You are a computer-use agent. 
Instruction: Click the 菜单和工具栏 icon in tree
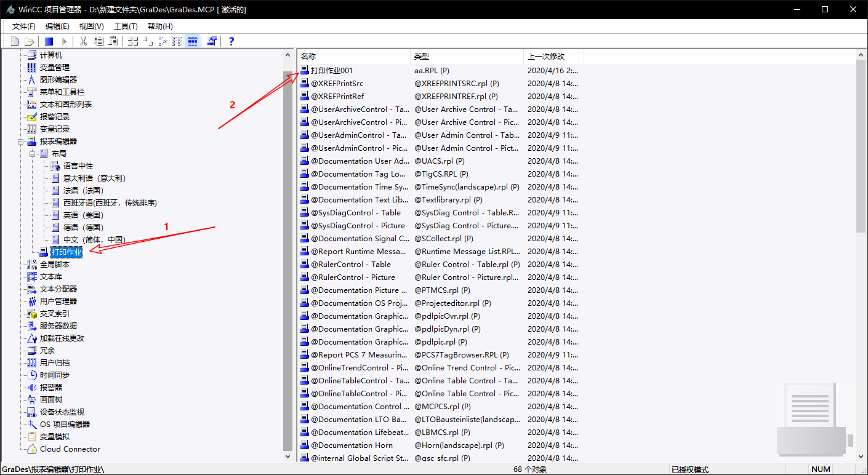click(x=32, y=92)
